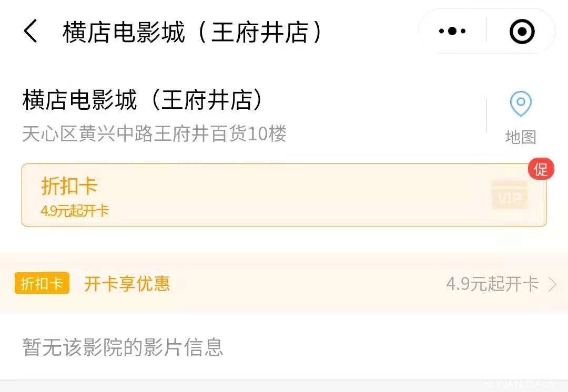Image resolution: width=568 pixels, height=392 pixels.
Task: Tap the cinema address 天心区黄兴中路王府井百货10楼
Action: (154, 134)
